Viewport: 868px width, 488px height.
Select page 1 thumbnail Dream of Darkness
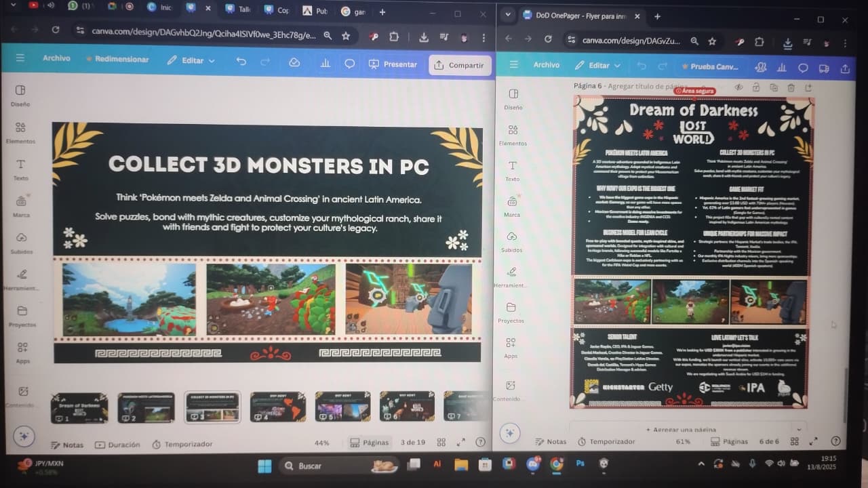[79, 409]
